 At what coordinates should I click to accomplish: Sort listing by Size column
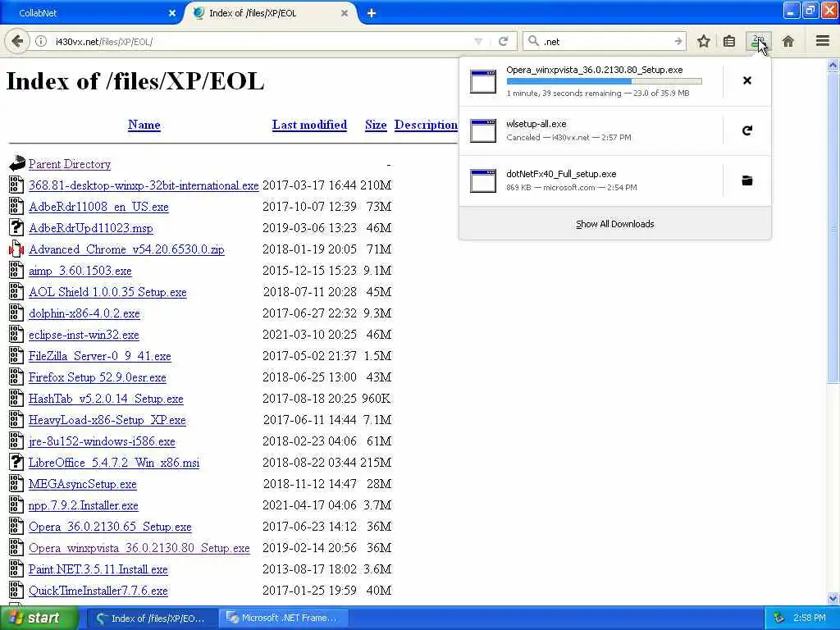[376, 125]
